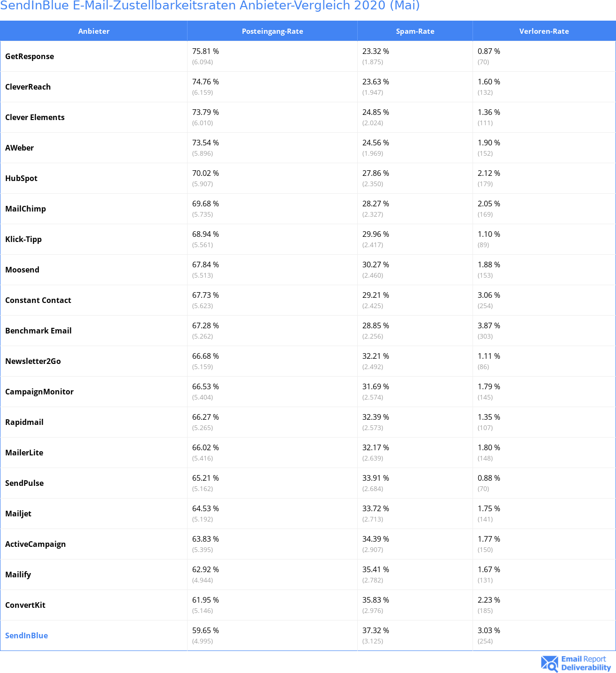Click HubSpot in the Anbieter column
Image resolution: width=616 pixels, height=673 pixels.
tap(22, 178)
